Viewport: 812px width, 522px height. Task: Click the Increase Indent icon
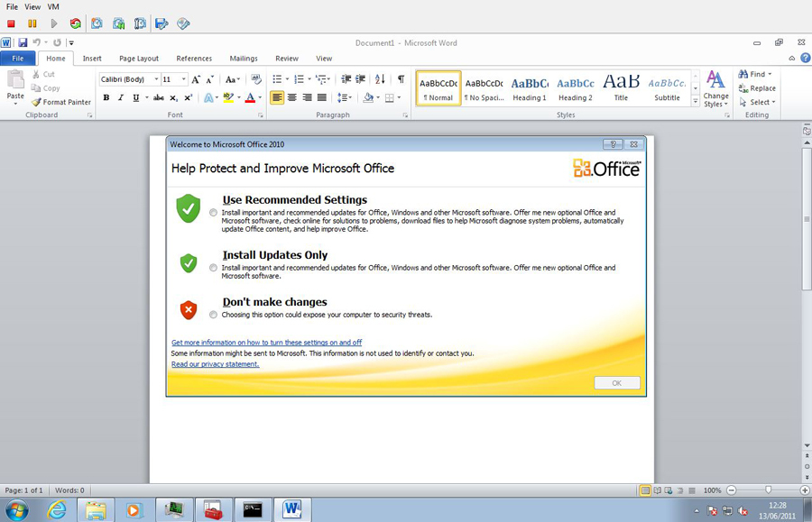[x=360, y=79]
